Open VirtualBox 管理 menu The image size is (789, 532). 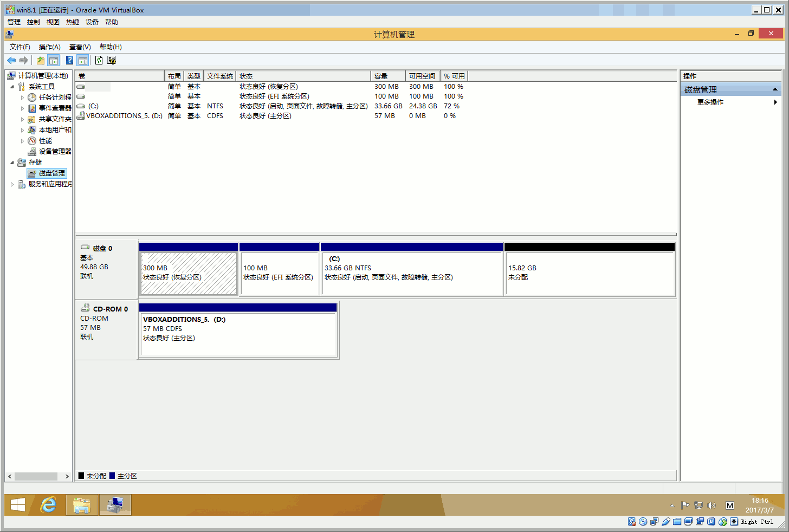14,22
